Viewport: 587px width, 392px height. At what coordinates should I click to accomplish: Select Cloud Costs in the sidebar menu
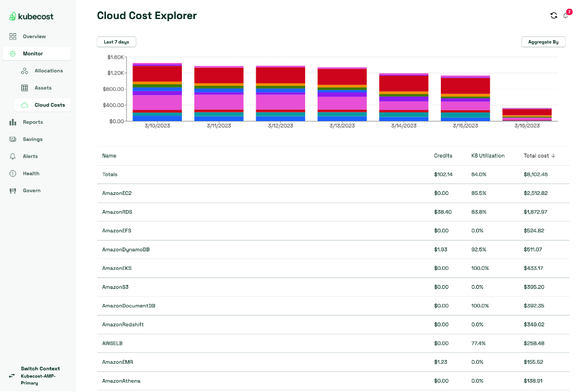tap(50, 105)
